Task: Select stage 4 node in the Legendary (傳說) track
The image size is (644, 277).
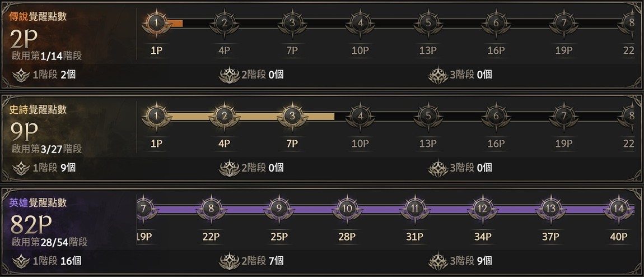Action: tap(360, 23)
